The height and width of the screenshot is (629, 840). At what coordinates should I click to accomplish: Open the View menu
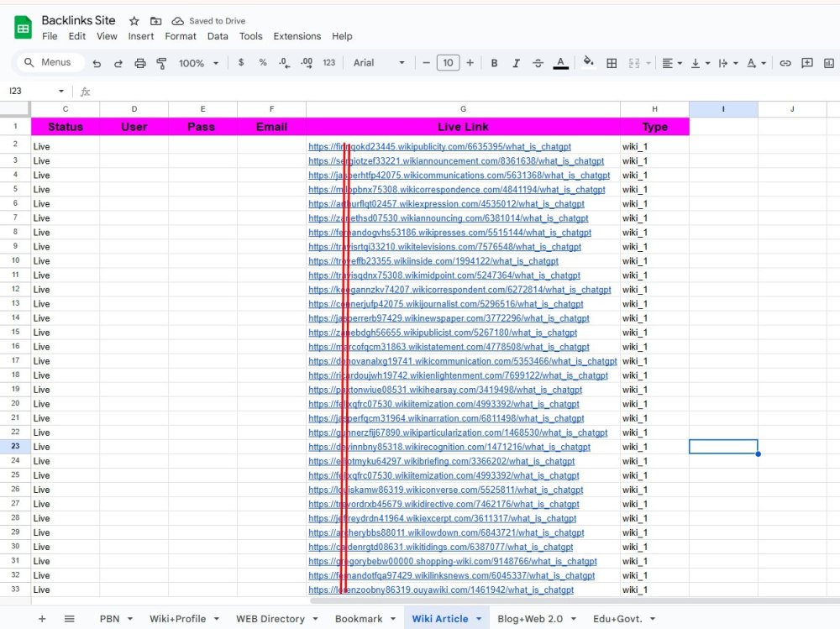tap(107, 36)
